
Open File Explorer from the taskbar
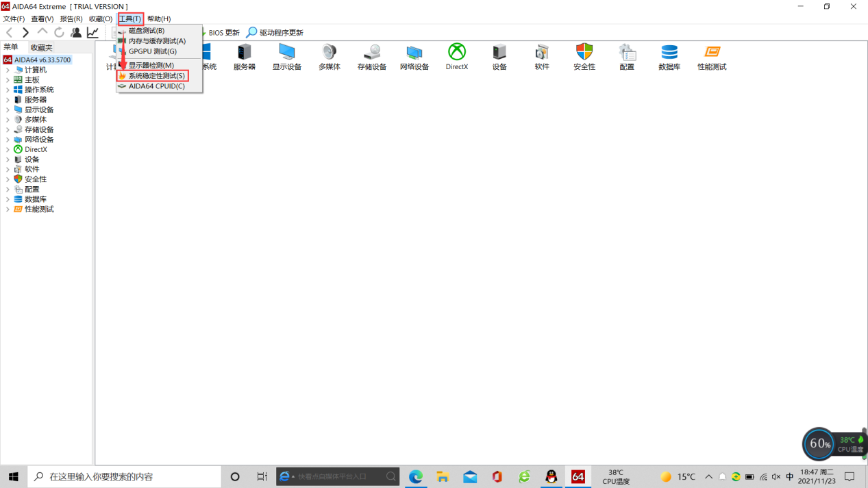click(x=443, y=476)
